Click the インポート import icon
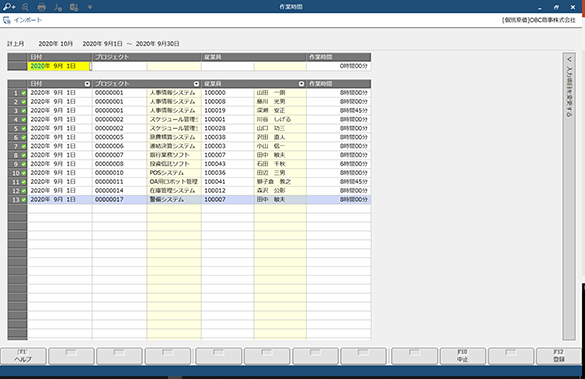585x379 pixels. click(7, 20)
